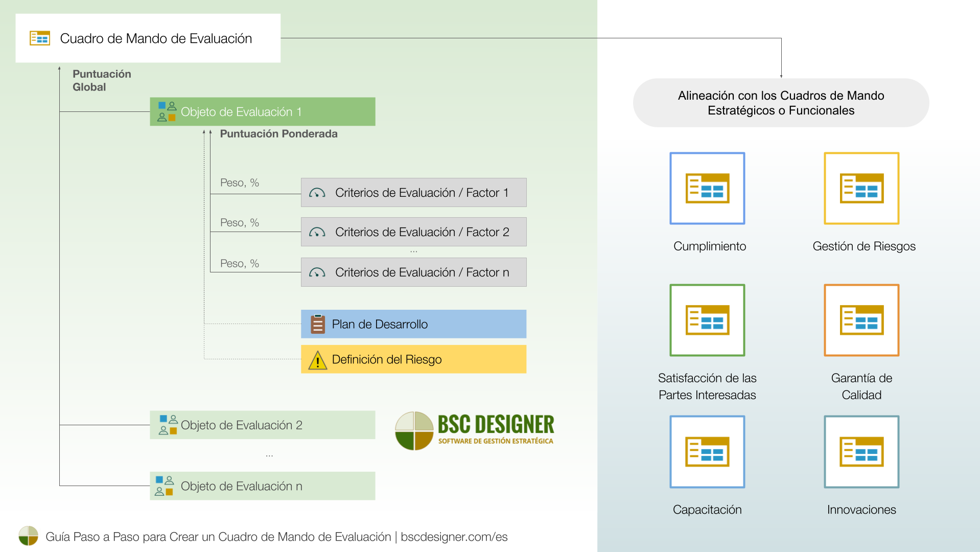
Task: Click the Puntuación Global label
Action: (102, 80)
